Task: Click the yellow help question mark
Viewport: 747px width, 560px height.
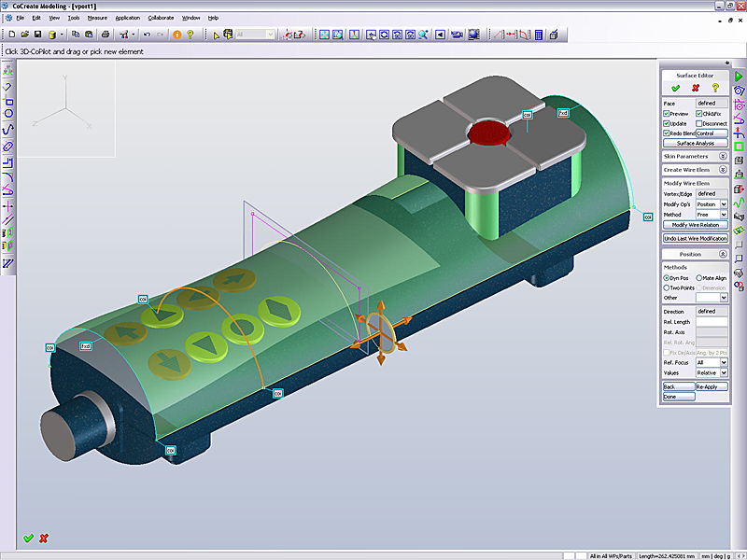Action: pyautogui.click(x=190, y=35)
